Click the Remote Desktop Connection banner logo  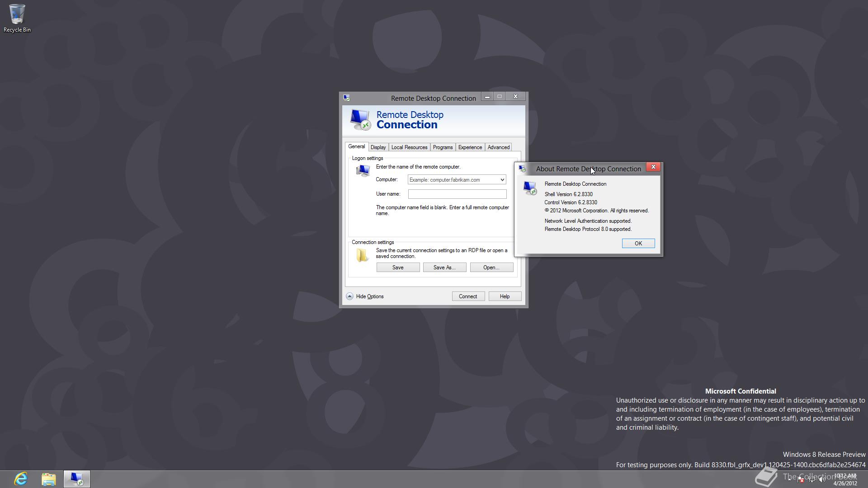pos(360,120)
